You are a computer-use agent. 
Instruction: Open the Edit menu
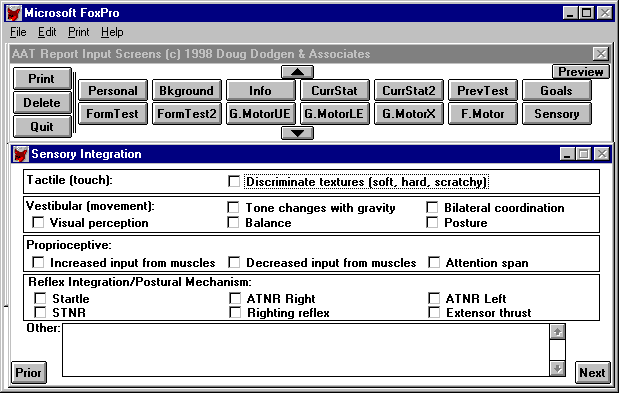[47, 32]
